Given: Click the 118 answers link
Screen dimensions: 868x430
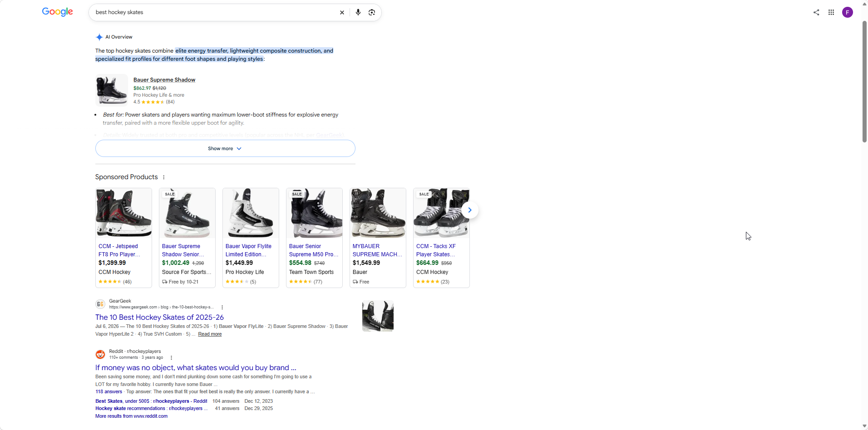Looking at the screenshot, I should [108, 392].
